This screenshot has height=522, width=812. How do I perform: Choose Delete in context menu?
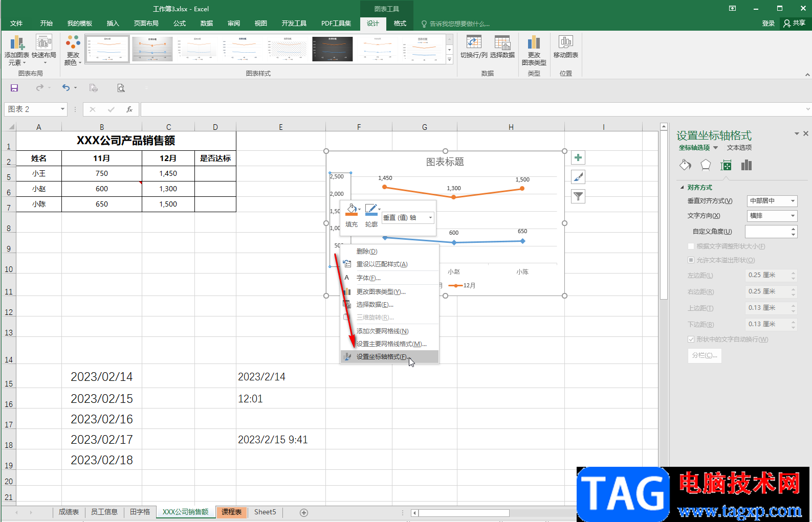click(389, 252)
